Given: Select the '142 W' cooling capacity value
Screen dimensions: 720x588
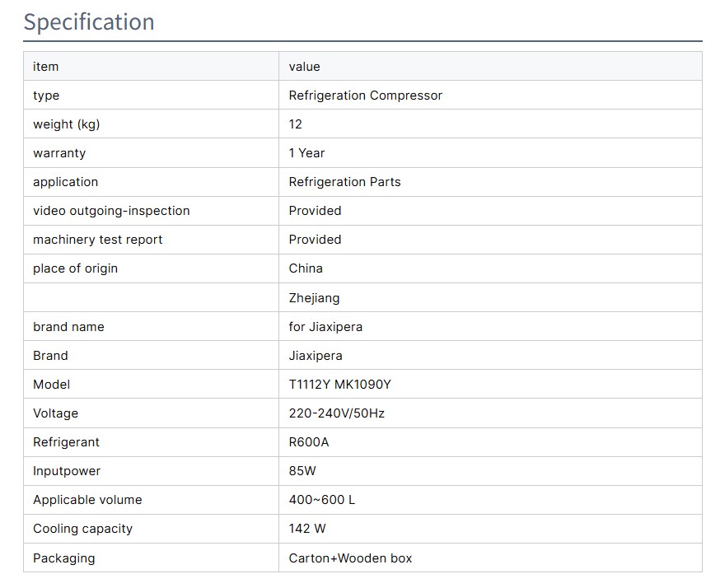Looking at the screenshot, I should click(x=306, y=529).
